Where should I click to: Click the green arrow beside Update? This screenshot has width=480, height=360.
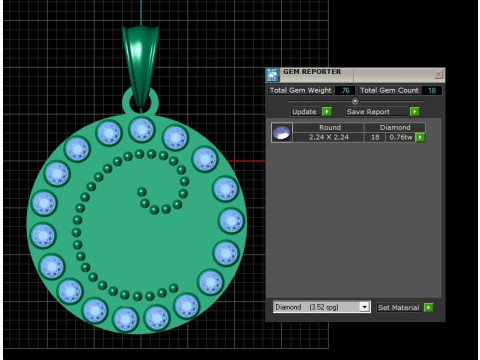click(x=327, y=112)
